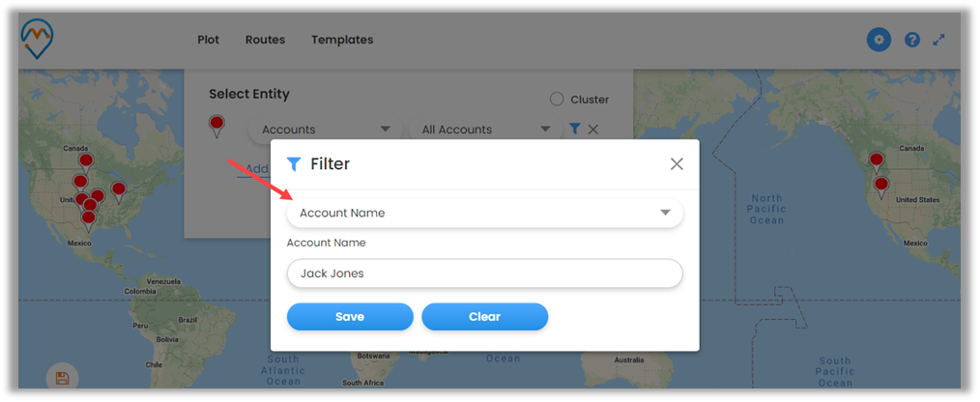Click the app logo in top-left corner
Viewport: 980px width, 402px height.
37,38
